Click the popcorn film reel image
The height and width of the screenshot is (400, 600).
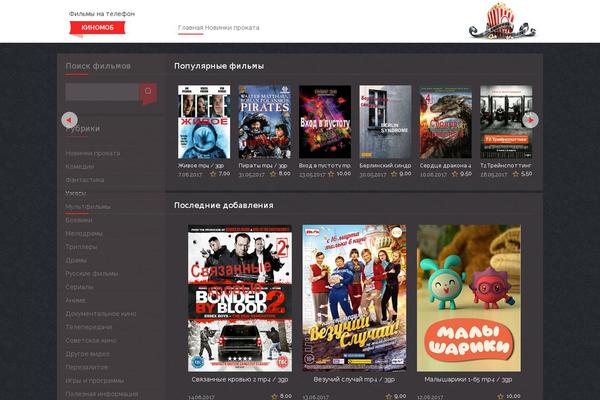tap(502, 21)
